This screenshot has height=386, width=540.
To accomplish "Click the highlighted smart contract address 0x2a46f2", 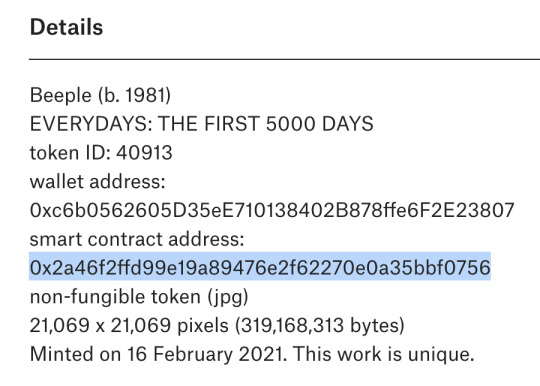I will click(260, 268).
